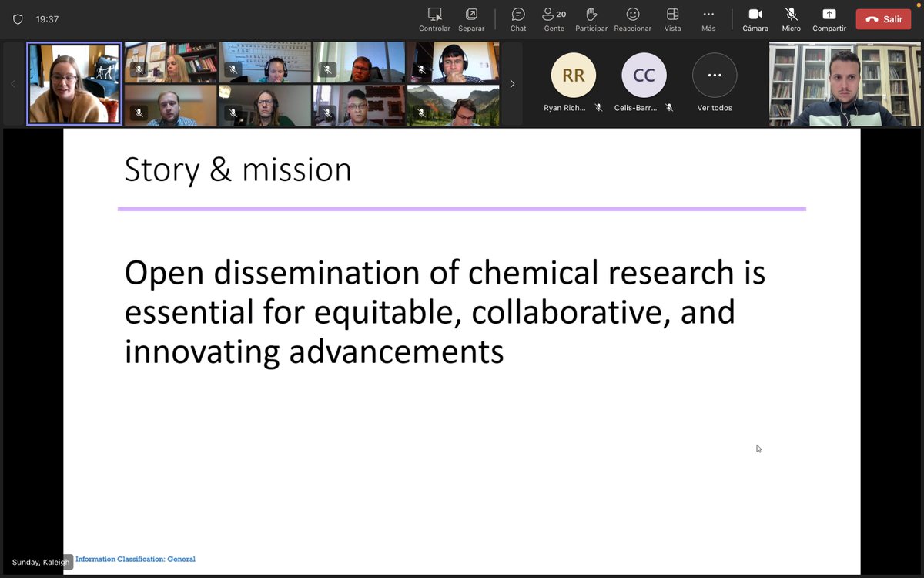Select the active speaker video thumbnail
This screenshot has width=924, height=578.
74,83
